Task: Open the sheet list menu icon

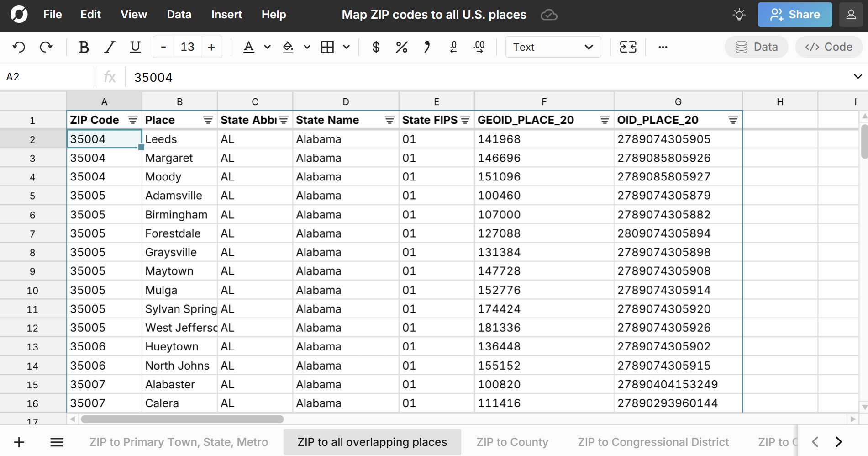Action: point(57,442)
